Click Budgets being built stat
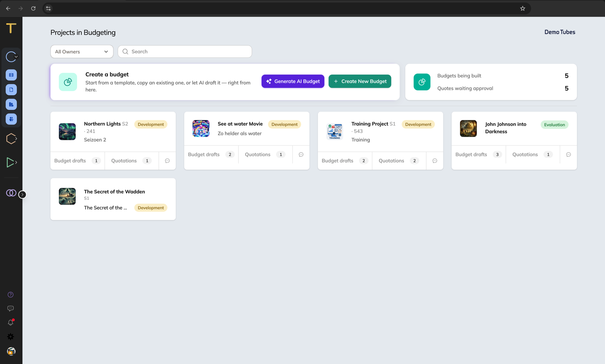 pyautogui.click(x=503, y=76)
